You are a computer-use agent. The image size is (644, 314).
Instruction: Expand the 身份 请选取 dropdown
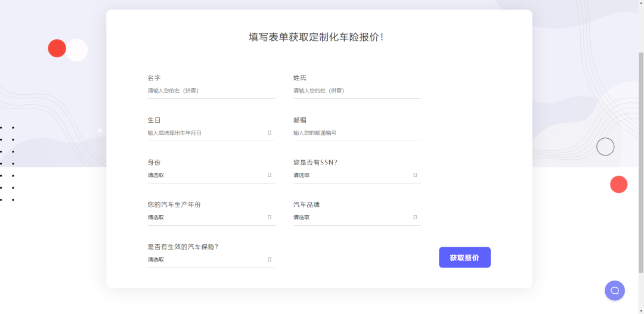click(203, 175)
